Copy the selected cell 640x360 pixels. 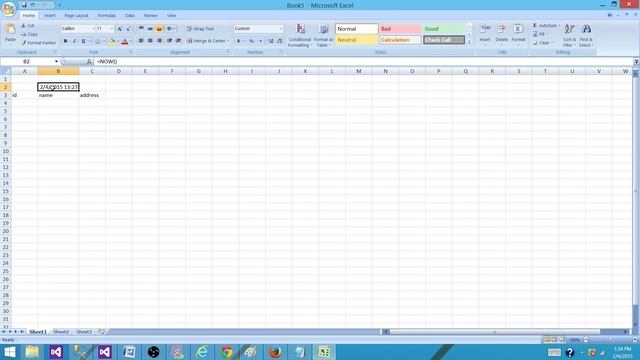click(29, 34)
